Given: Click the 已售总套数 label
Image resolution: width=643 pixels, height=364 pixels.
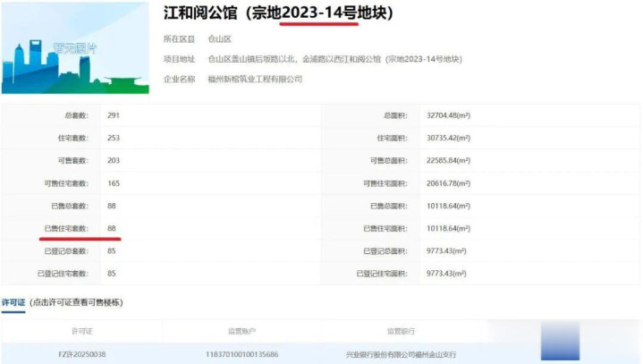Looking at the screenshot, I should click(x=70, y=206).
